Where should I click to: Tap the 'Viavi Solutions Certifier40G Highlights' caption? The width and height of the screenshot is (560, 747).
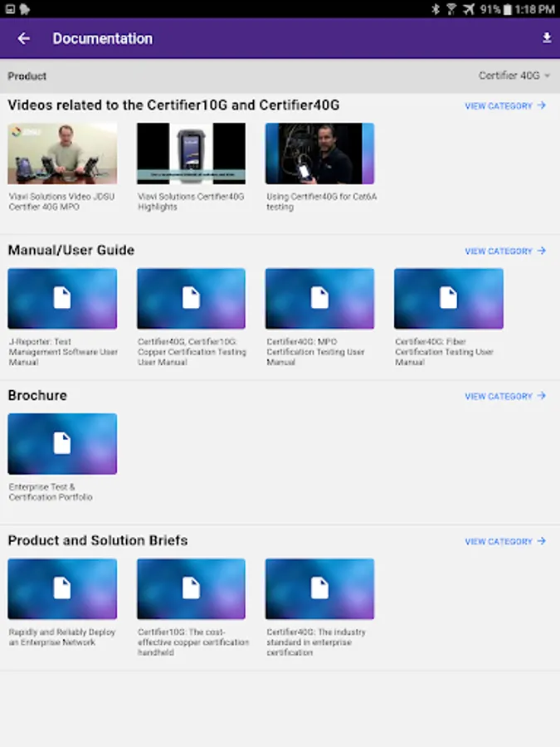191,202
